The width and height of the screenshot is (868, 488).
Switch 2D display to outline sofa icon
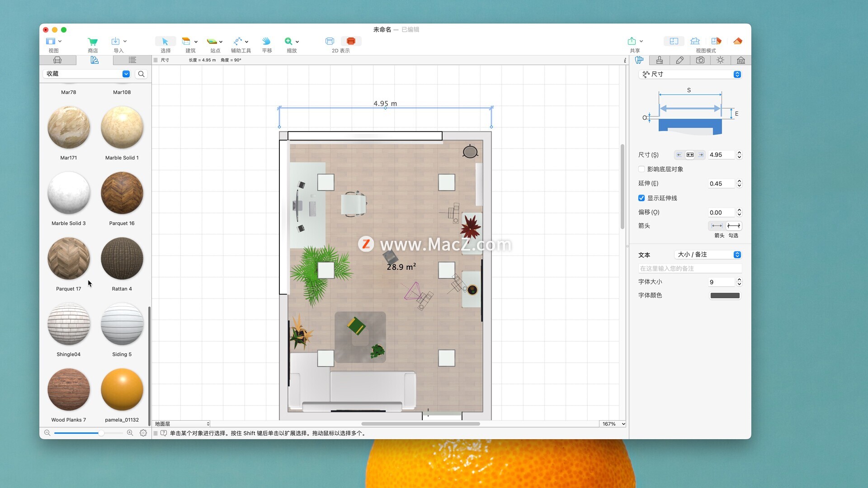(330, 41)
